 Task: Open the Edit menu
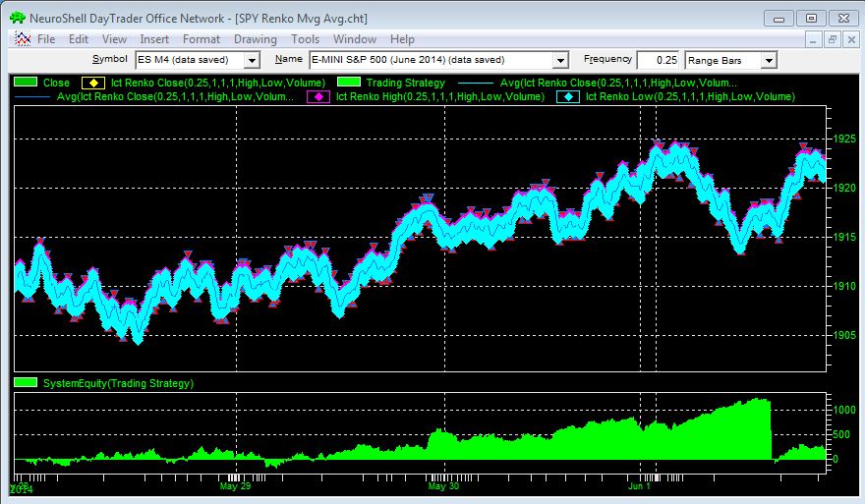pos(79,39)
